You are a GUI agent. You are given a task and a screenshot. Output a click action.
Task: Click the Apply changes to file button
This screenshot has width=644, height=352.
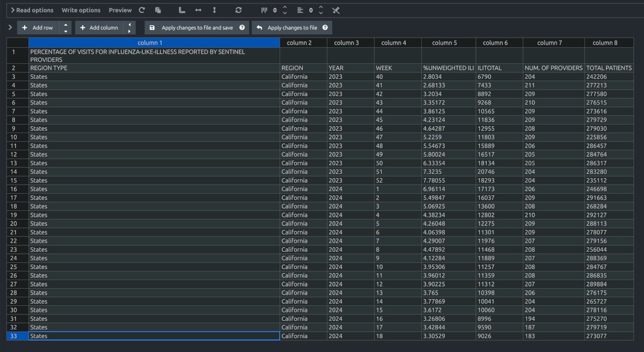coord(292,27)
